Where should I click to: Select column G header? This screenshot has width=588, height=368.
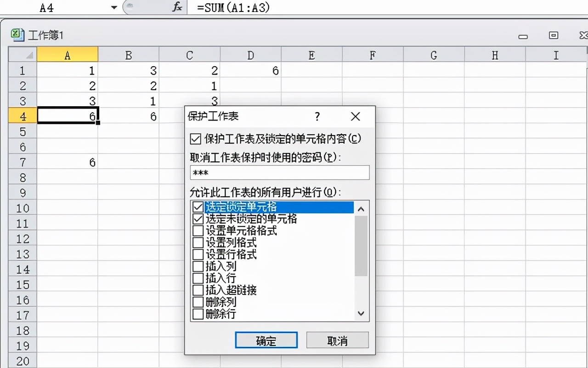434,55
